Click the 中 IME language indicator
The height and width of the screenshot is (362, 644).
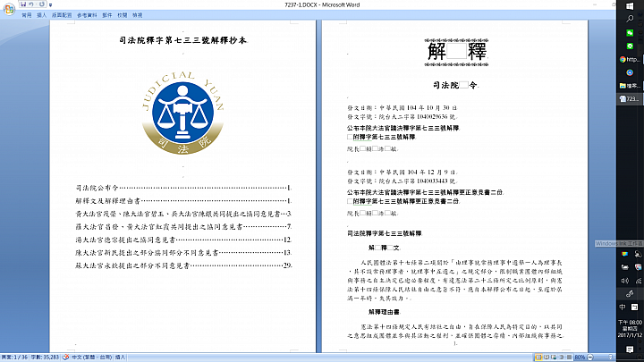(x=623, y=307)
